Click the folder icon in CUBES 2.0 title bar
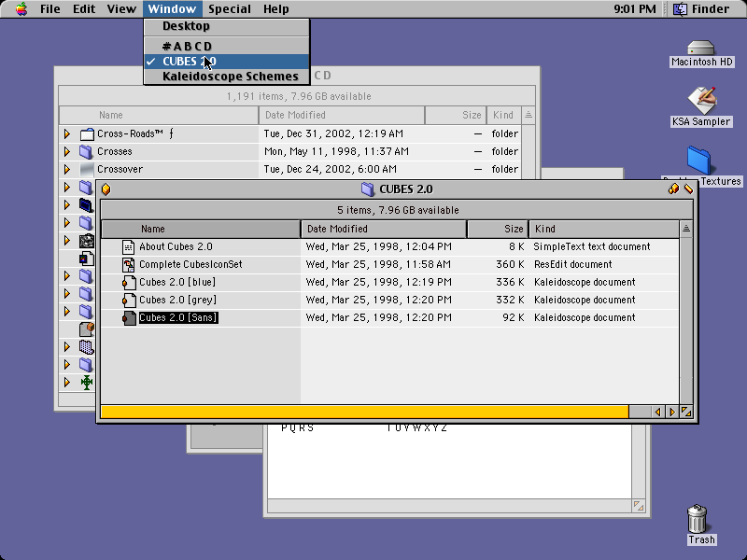Image resolution: width=747 pixels, height=560 pixels. click(x=367, y=189)
